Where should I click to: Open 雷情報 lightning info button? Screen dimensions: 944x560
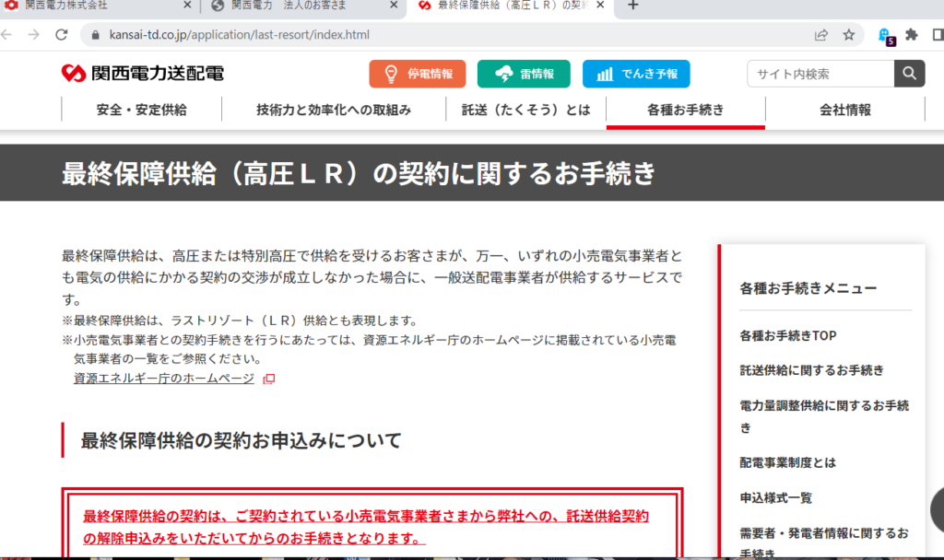pos(524,74)
